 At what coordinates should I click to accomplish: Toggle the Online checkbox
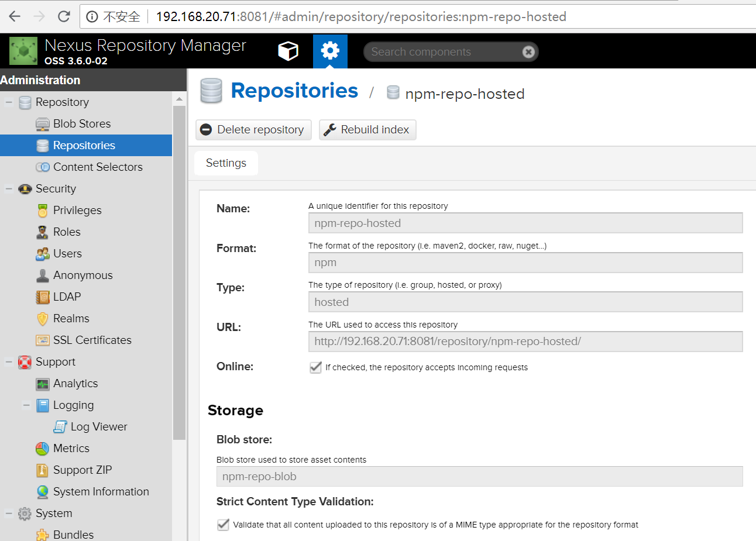point(315,367)
